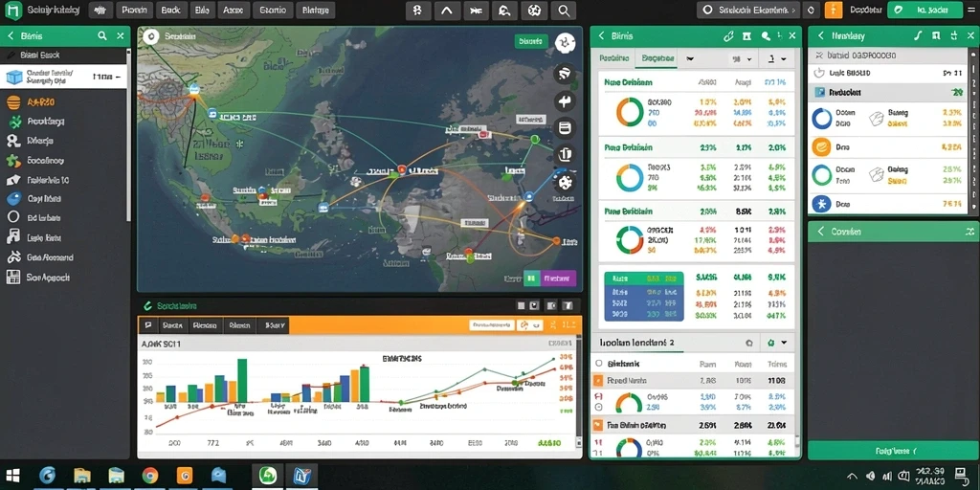Viewport: 980px width, 490px height.
Task: Click the link chain icon in middle panel header
Action: click(x=728, y=37)
